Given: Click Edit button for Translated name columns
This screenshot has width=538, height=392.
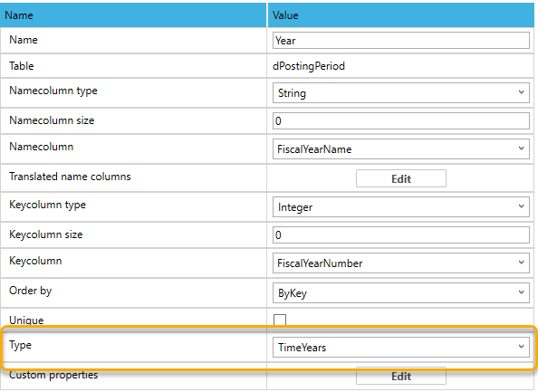Looking at the screenshot, I should coord(400,178).
